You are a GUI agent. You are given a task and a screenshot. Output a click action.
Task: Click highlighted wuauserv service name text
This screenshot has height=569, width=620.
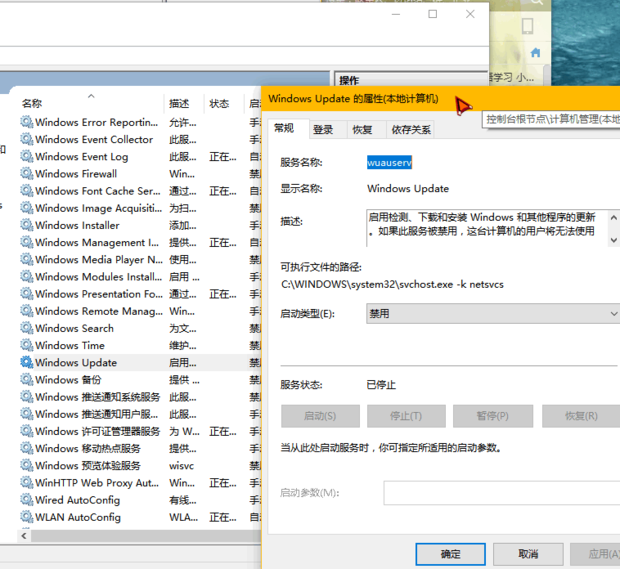(389, 162)
